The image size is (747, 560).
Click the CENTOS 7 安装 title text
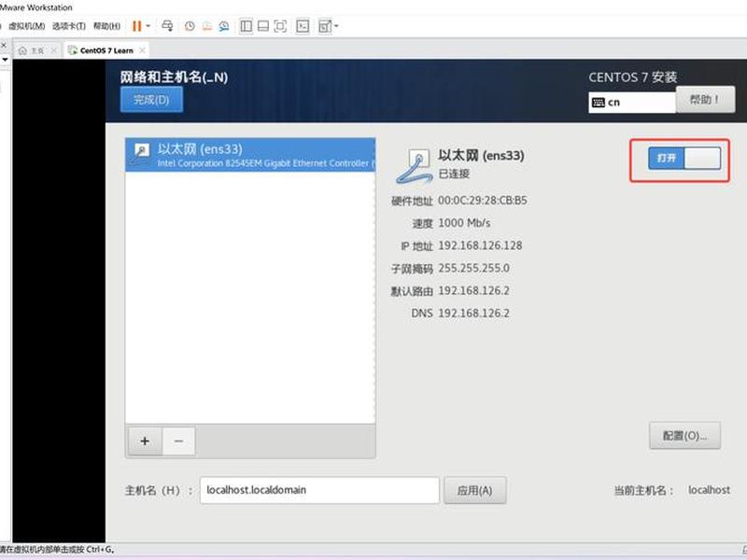(x=633, y=77)
